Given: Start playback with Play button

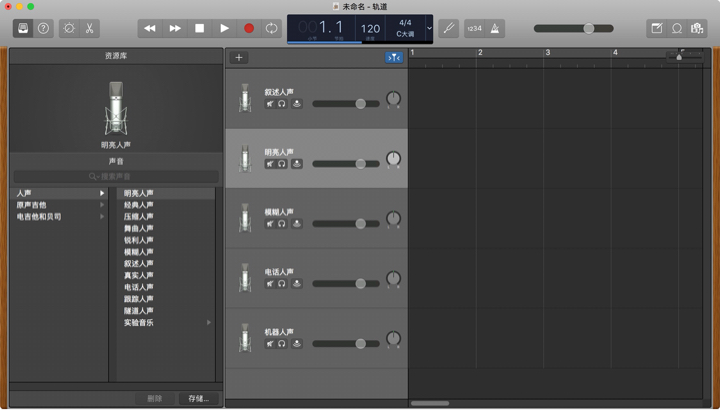Looking at the screenshot, I should (x=225, y=28).
